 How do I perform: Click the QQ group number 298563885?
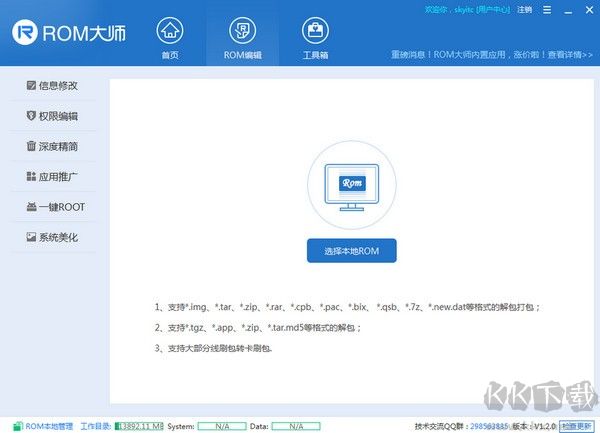[489, 426]
